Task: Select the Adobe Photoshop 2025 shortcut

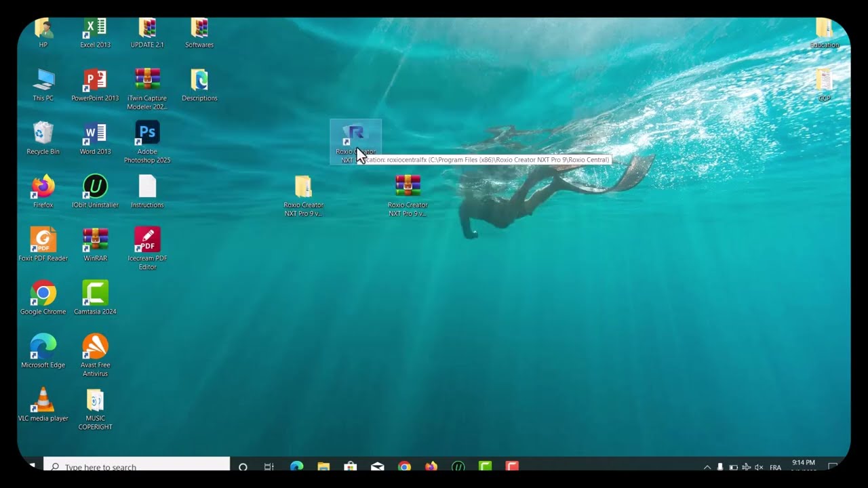Action: tap(147, 142)
